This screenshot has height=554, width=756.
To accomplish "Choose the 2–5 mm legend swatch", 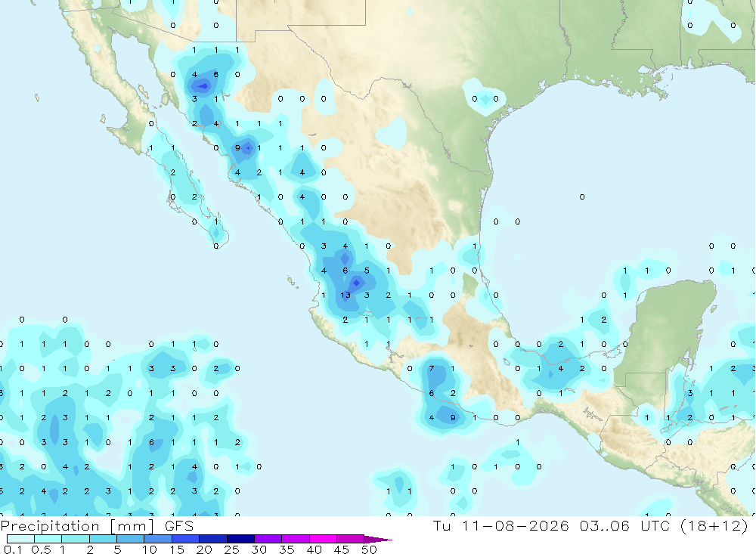I will [103, 539].
